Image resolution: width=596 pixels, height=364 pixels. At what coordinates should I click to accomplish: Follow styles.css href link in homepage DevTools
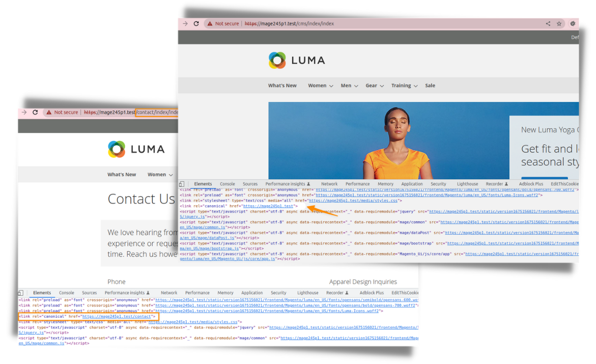353,201
